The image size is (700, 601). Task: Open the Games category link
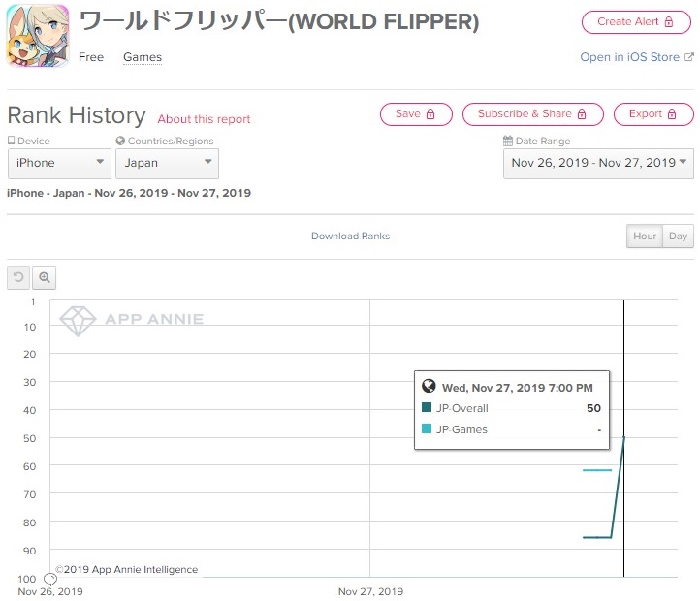tap(143, 57)
